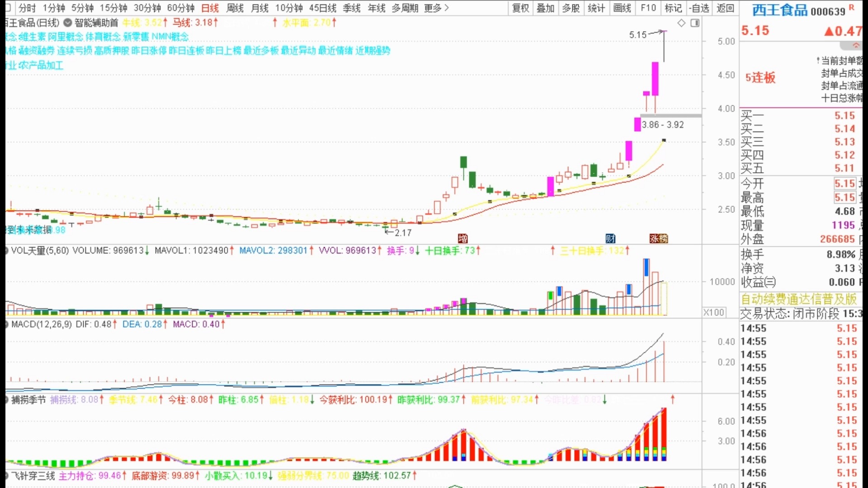
Task: Click the 复权 adjustment button
Action: (x=521, y=8)
